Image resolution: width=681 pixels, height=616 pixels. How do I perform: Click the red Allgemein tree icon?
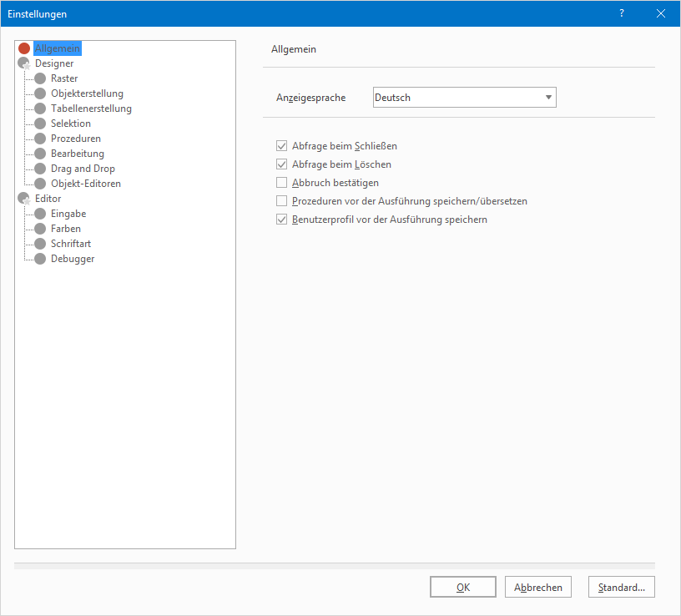(x=24, y=48)
